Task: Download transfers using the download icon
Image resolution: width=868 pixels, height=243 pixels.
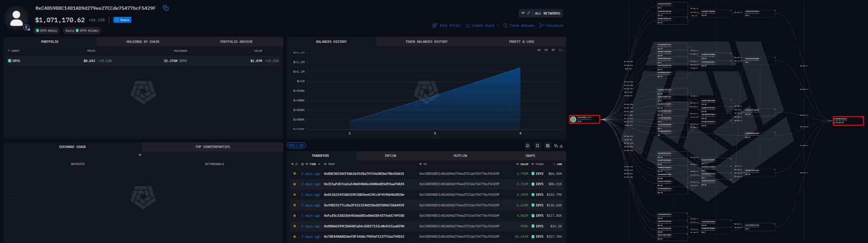Action: tap(561, 146)
